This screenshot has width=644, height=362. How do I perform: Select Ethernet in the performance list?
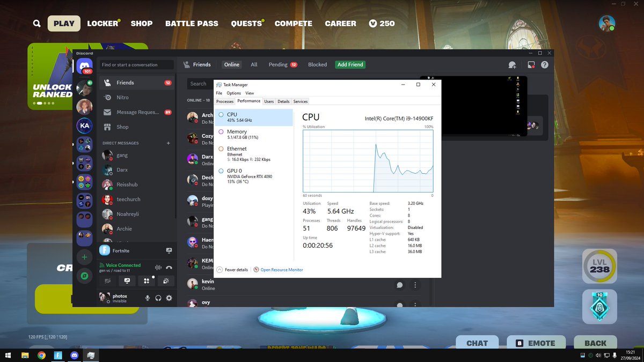254,154
